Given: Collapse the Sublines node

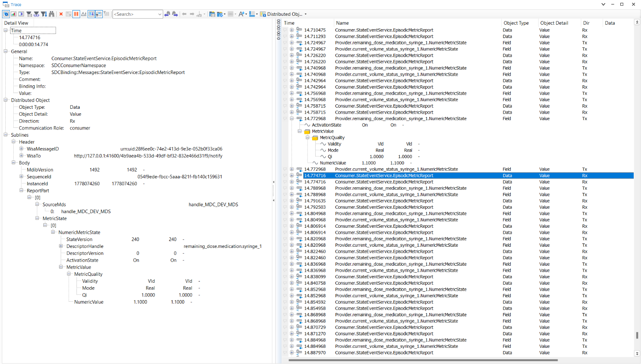Looking at the screenshot, I should [x=6, y=135].
